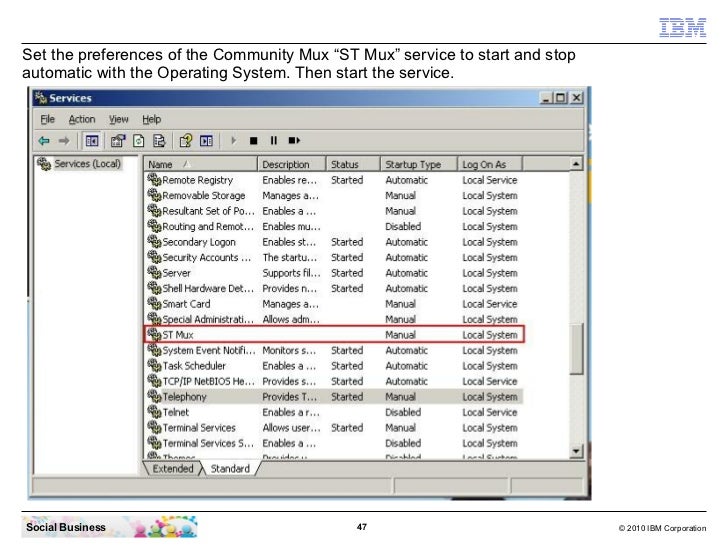Click the scrollbar down arrow
The width and height of the screenshot is (728, 546).
click(x=576, y=451)
